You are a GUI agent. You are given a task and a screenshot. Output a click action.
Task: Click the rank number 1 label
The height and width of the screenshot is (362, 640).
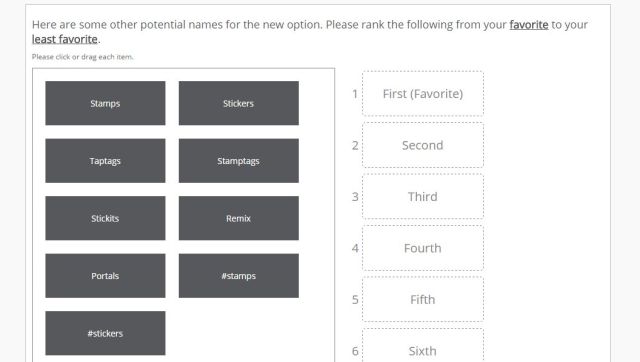tap(355, 94)
